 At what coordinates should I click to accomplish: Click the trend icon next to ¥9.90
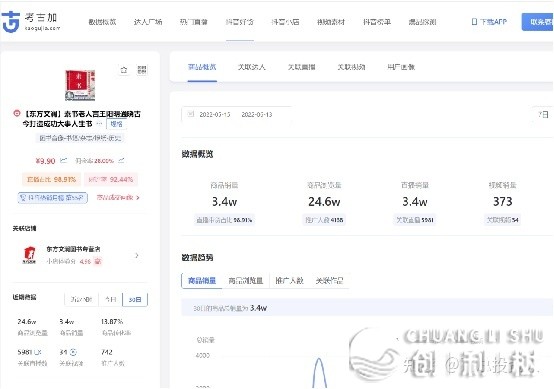click(63, 160)
